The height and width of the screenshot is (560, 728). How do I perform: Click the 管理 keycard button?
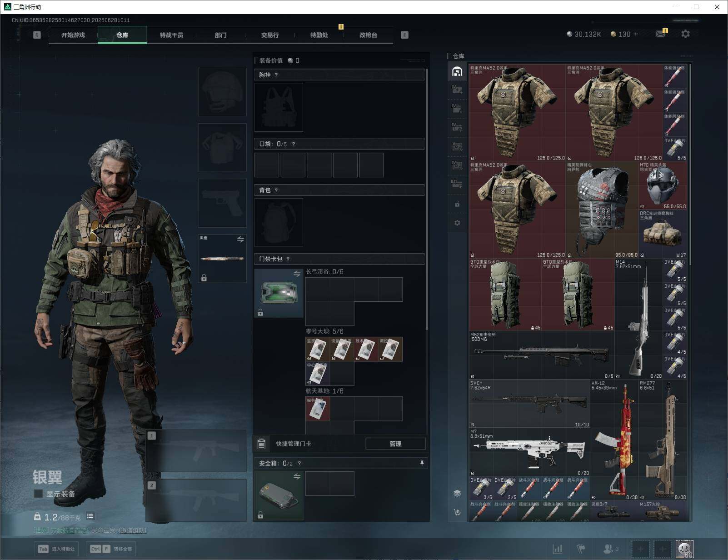[x=395, y=444]
